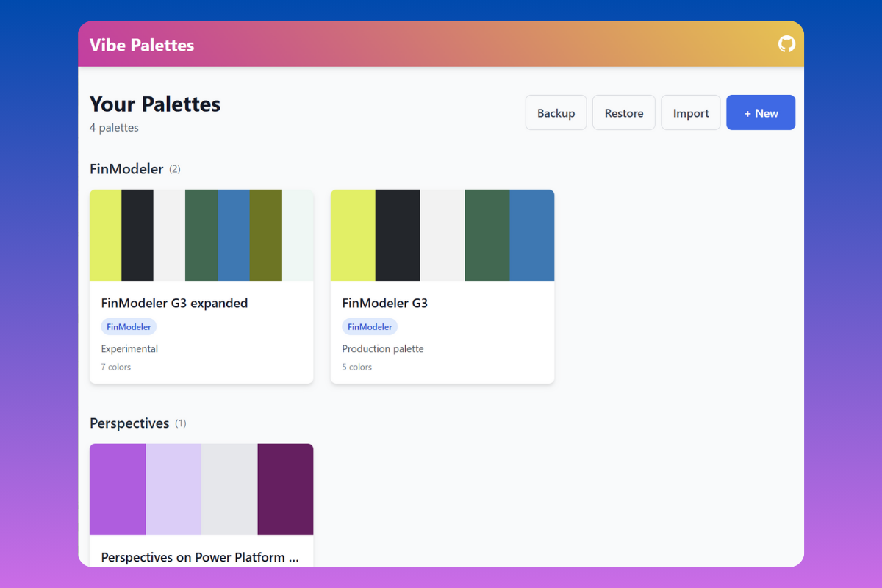Viewport: 882px width, 588px height.
Task: Click the Perspectives group heading
Action: coord(130,423)
